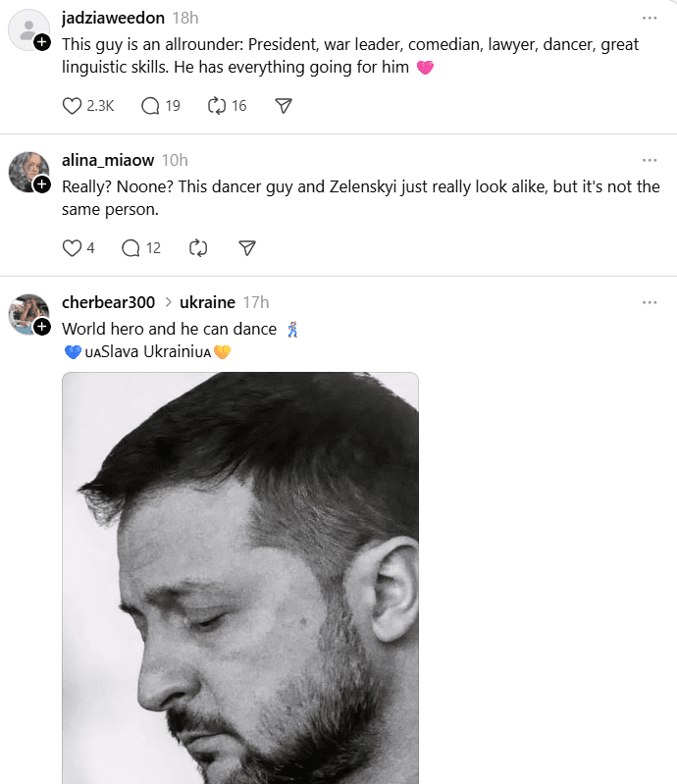Follow alina_miaow via the avatar plus badge

pos(42,184)
